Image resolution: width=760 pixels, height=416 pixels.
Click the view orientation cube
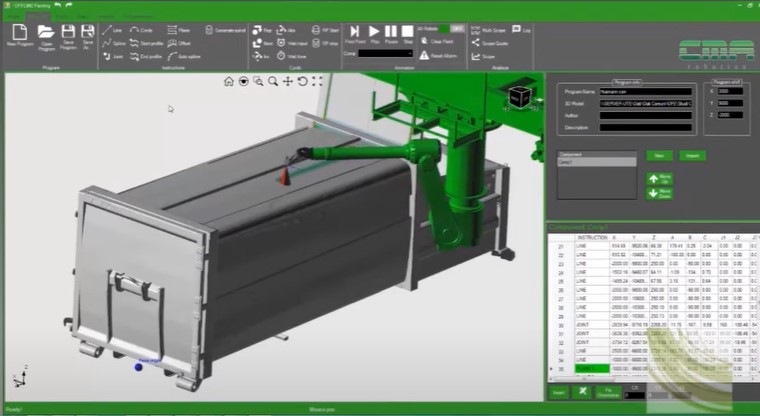click(519, 96)
